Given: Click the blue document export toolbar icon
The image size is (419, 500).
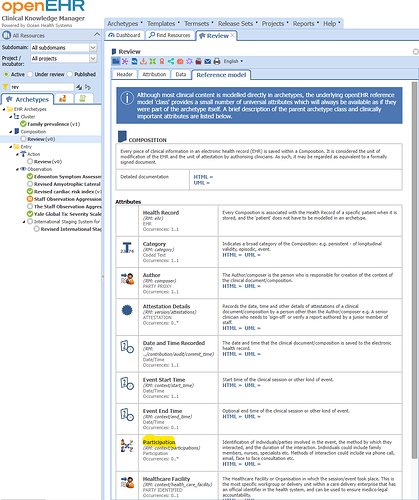Looking at the screenshot, I should (x=134, y=61).
